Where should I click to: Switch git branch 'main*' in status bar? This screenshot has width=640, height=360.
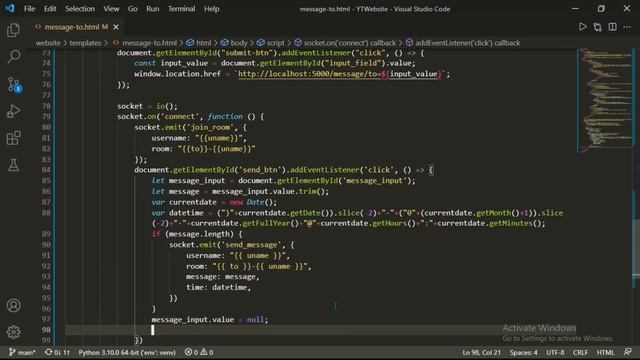[22, 352]
